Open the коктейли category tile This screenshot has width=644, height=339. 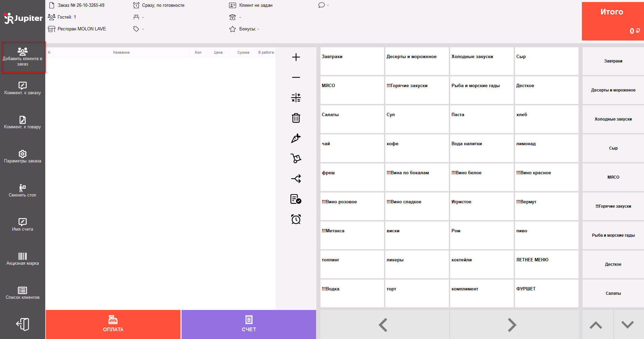[x=482, y=264]
